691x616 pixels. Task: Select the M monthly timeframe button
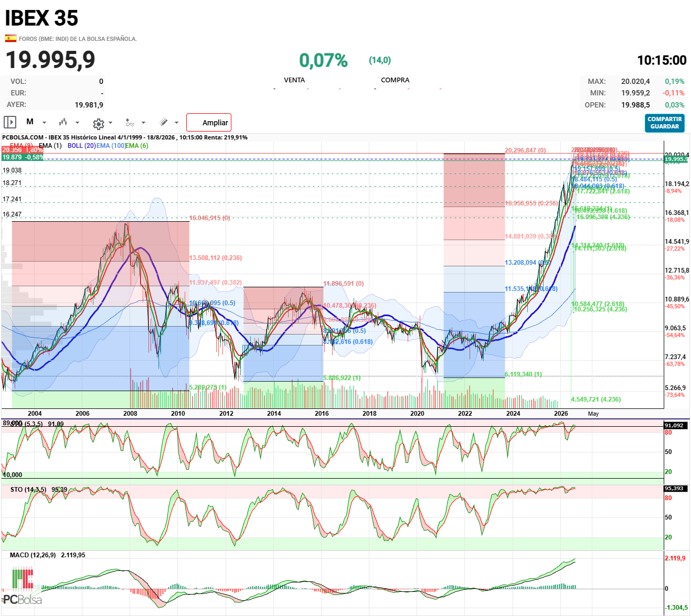coord(30,122)
